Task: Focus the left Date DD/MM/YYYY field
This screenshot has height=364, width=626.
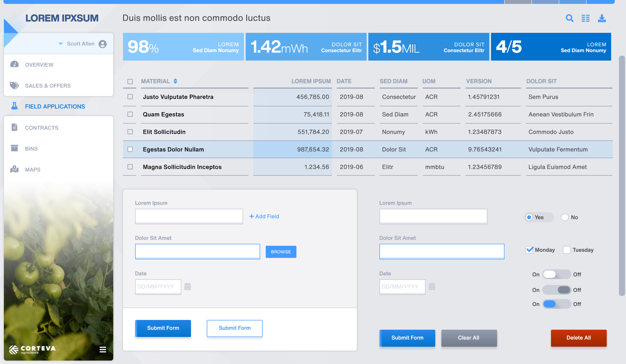Action: (x=158, y=287)
